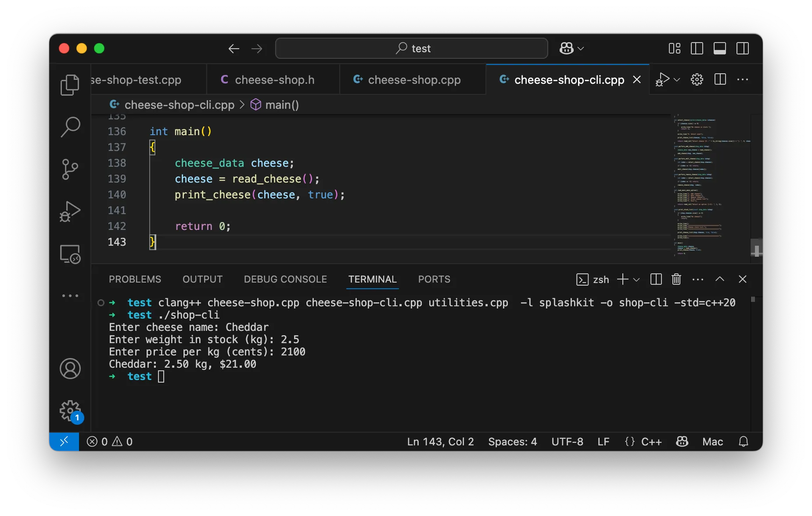Go forward with the right arrow

257,48
